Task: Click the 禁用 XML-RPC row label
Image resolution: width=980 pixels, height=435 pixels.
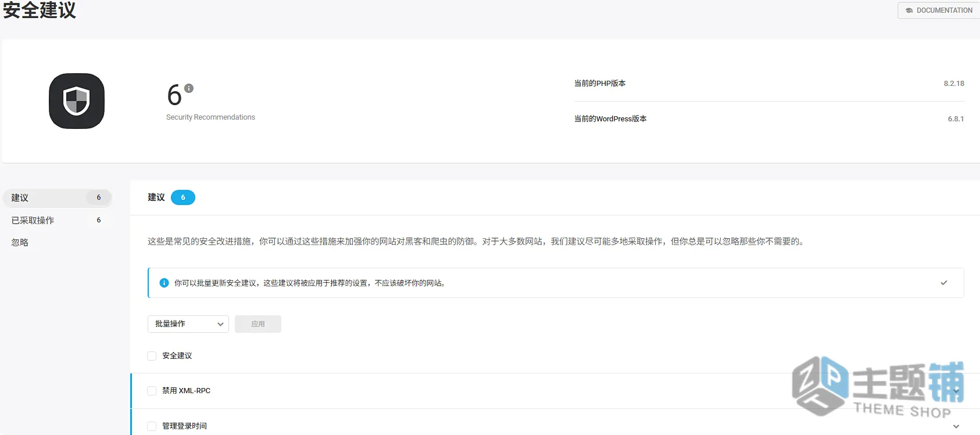Action: (186, 391)
